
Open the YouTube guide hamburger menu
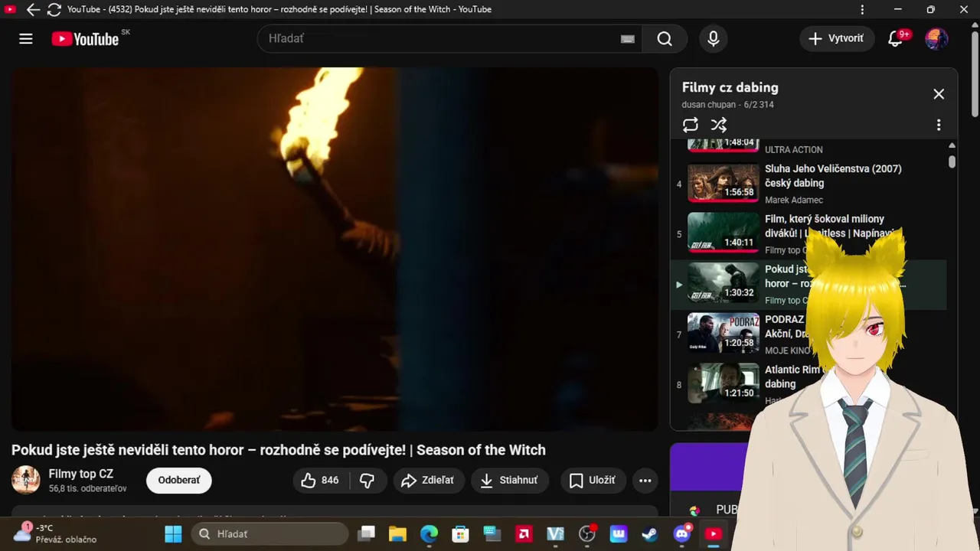pyautogui.click(x=26, y=39)
